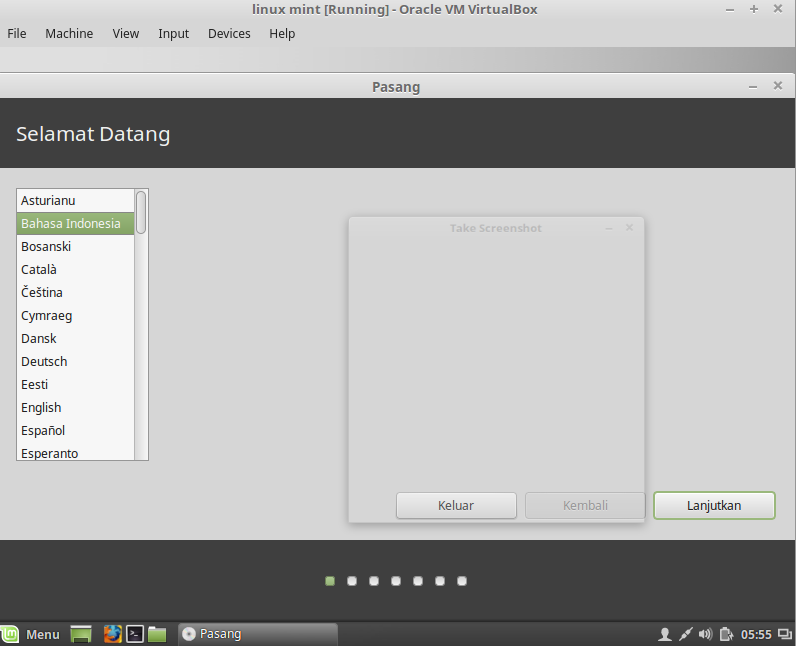Click the green first installer step dot

[x=330, y=581]
